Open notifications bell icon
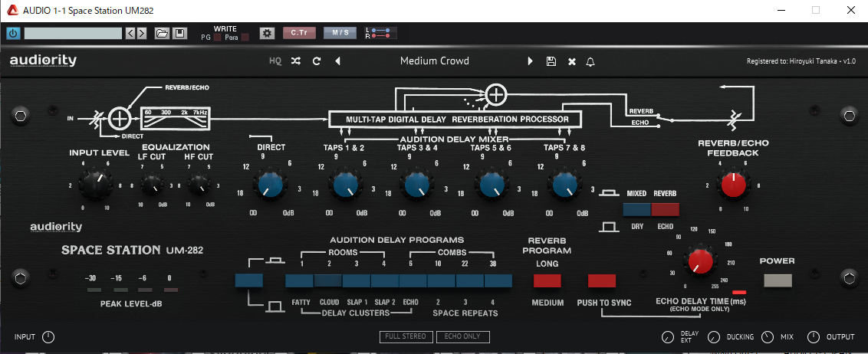868x354 pixels. [x=590, y=62]
